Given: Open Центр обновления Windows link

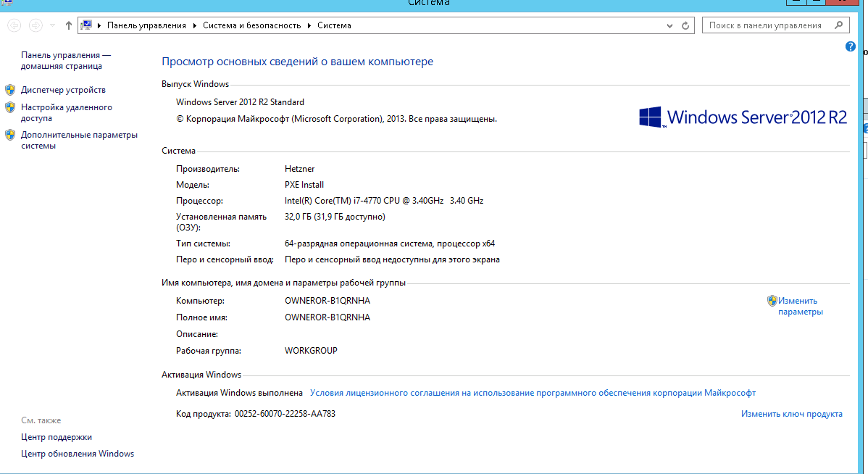Looking at the screenshot, I should (78, 454).
